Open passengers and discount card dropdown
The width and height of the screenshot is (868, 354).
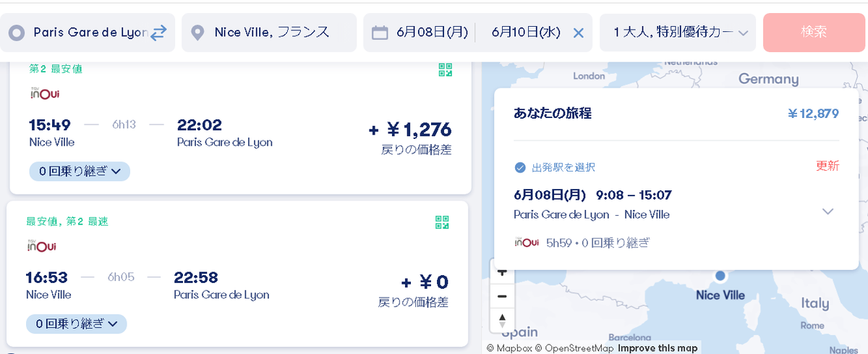click(x=678, y=33)
